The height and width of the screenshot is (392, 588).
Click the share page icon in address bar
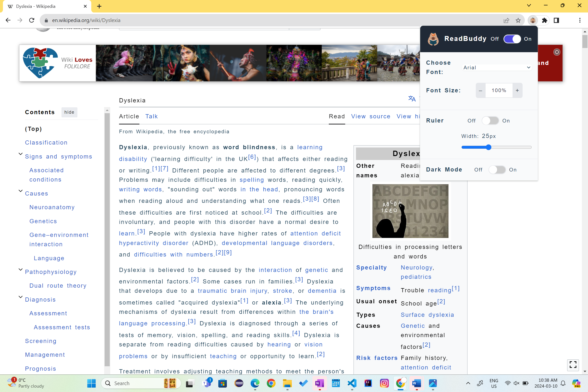click(506, 20)
